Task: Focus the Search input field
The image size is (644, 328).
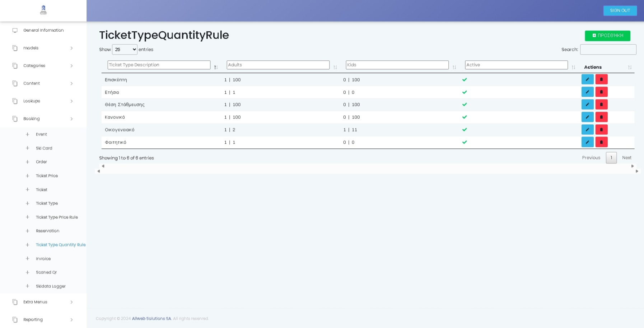Action: point(608,50)
